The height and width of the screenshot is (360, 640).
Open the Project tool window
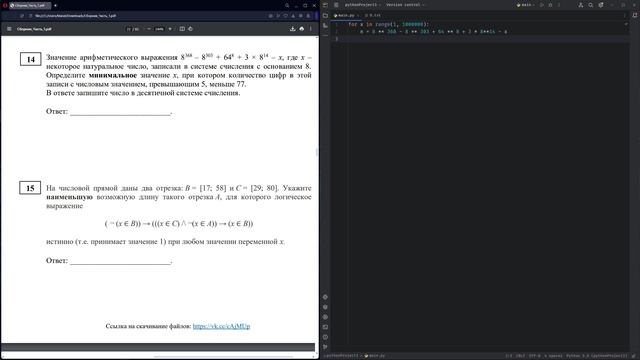tap(325, 16)
